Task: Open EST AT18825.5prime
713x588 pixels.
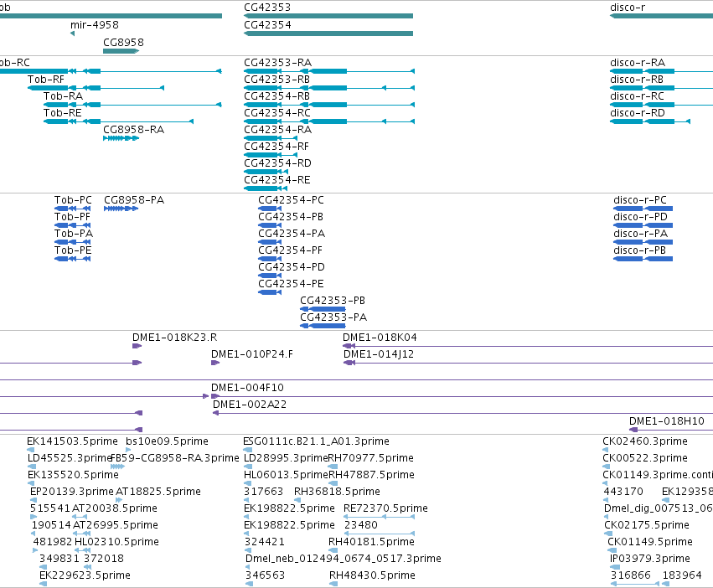Action: pyautogui.click(x=119, y=500)
